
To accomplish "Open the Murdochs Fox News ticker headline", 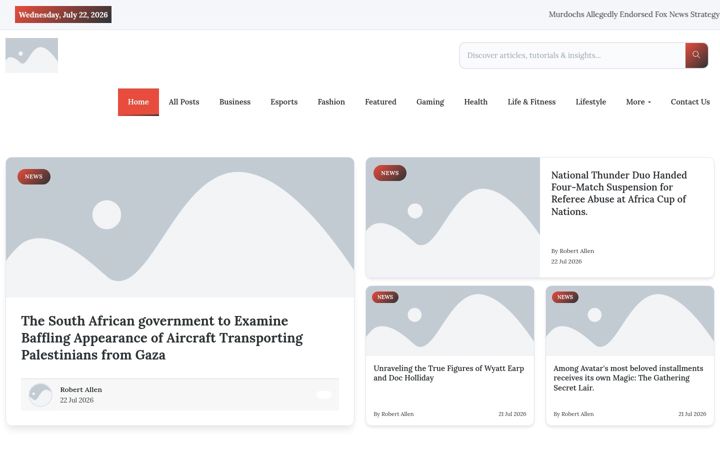I will (x=634, y=14).
